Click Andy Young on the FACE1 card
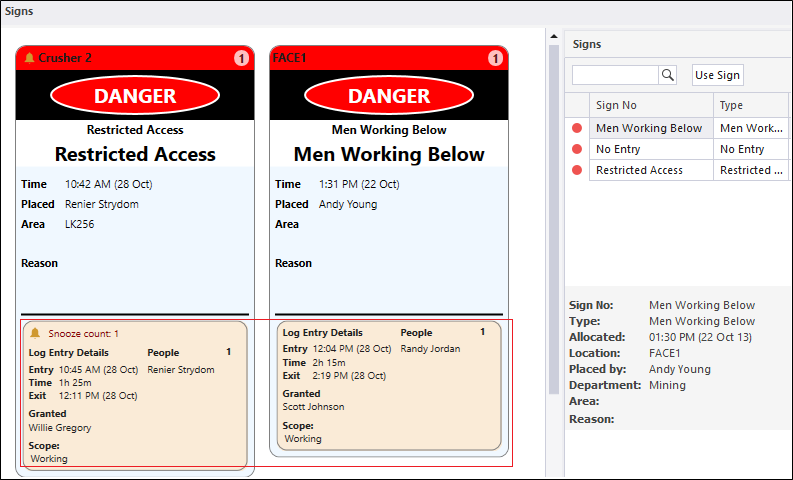The height and width of the screenshot is (480, 793). pyautogui.click(x=348, y=204)
